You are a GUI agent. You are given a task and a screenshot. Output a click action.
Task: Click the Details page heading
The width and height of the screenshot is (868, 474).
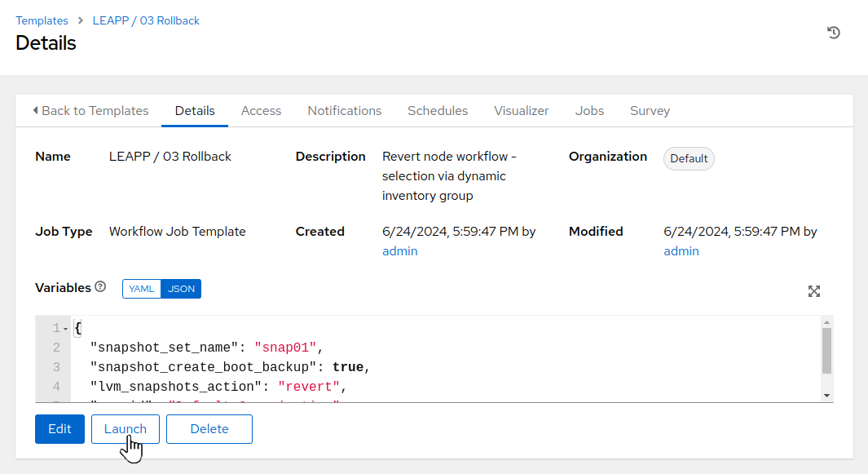46,43
